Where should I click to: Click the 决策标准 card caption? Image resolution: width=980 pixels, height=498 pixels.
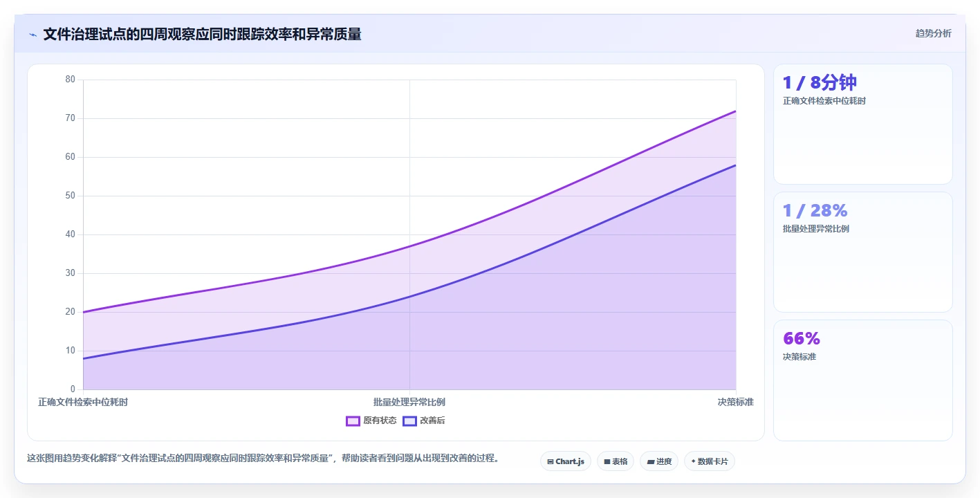pyautogui.click(x=799, y=357)
